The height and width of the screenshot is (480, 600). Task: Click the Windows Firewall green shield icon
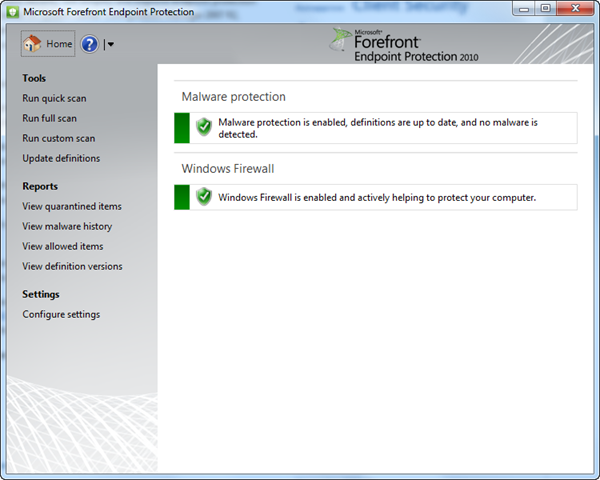204,197
